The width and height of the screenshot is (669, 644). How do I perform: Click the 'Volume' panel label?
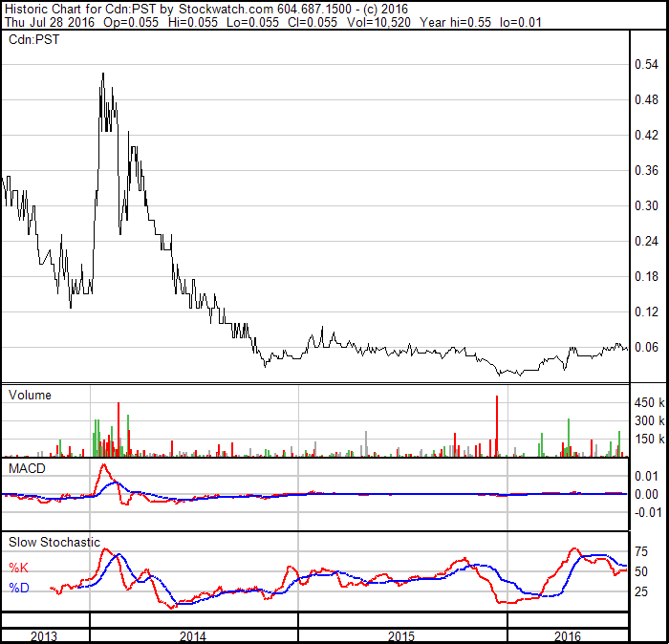30,396
